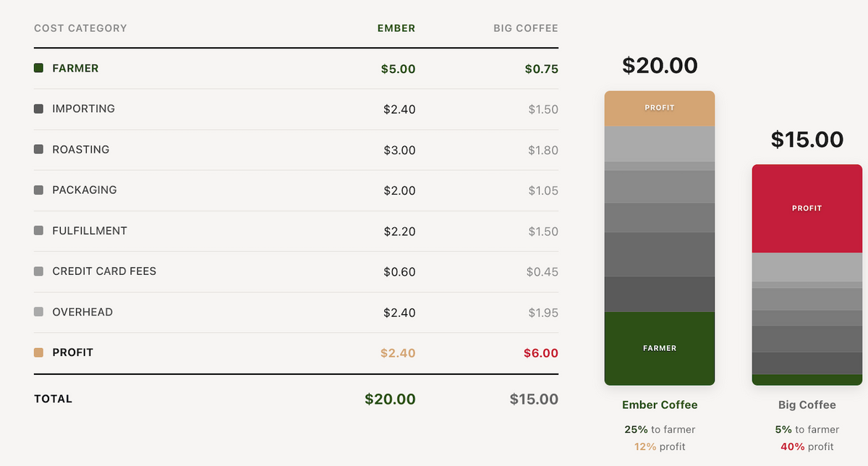The image size is (868, 466).
Task: Click the Cost Category header label
Action: tap(80, 28)
